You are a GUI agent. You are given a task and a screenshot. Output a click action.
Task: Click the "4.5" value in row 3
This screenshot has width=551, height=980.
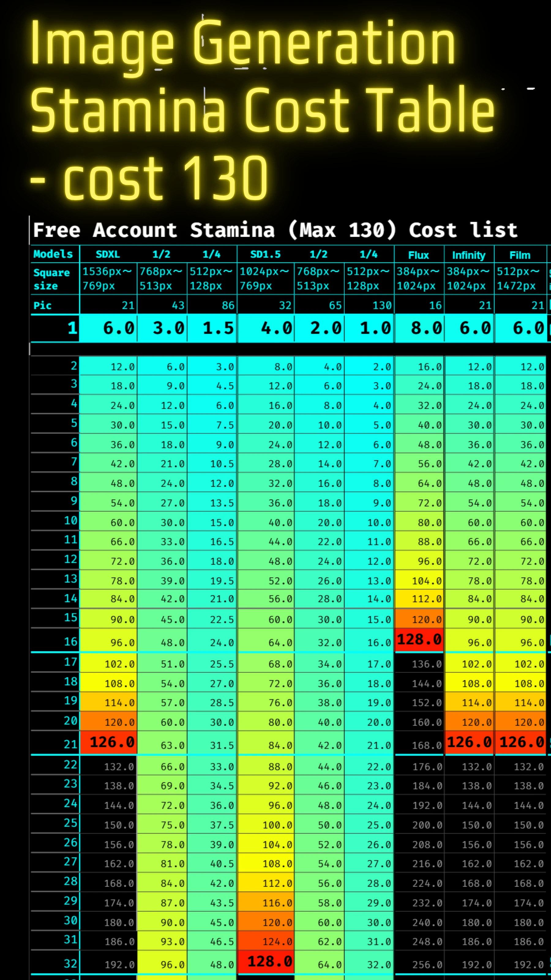[225, 386]
